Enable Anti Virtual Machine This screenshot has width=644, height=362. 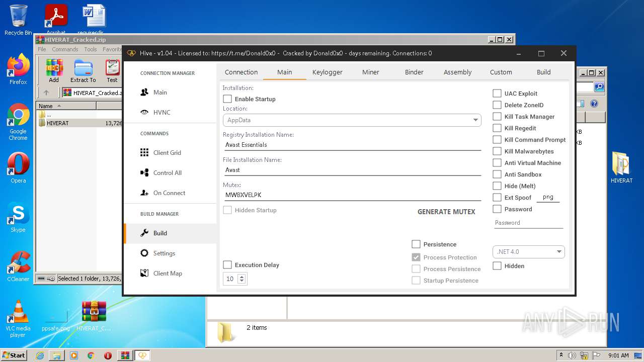coord(497,163)
